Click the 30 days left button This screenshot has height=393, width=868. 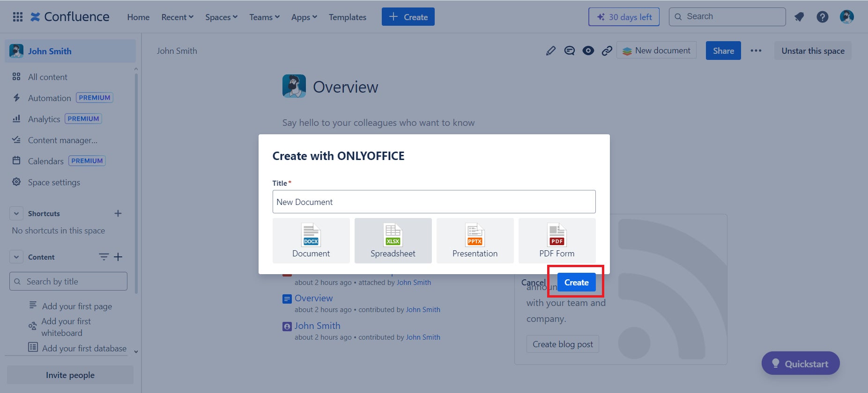[624, 17]
